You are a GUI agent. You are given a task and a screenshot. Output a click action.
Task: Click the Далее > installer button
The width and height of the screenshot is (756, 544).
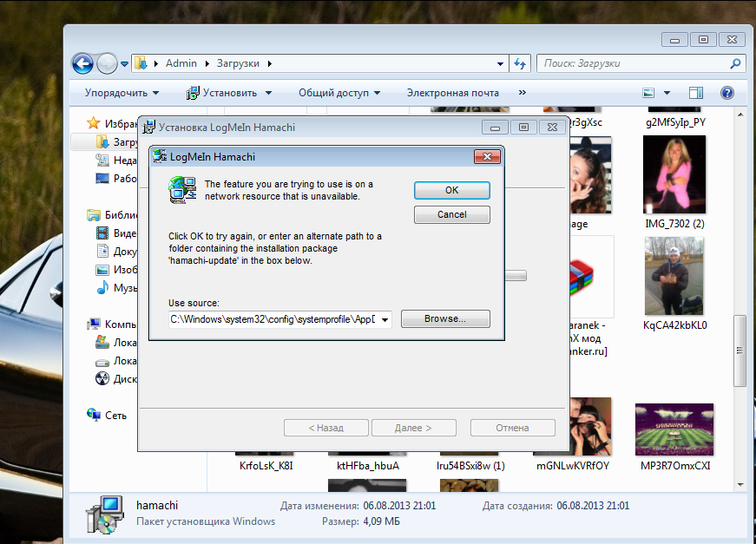[413, 428]
